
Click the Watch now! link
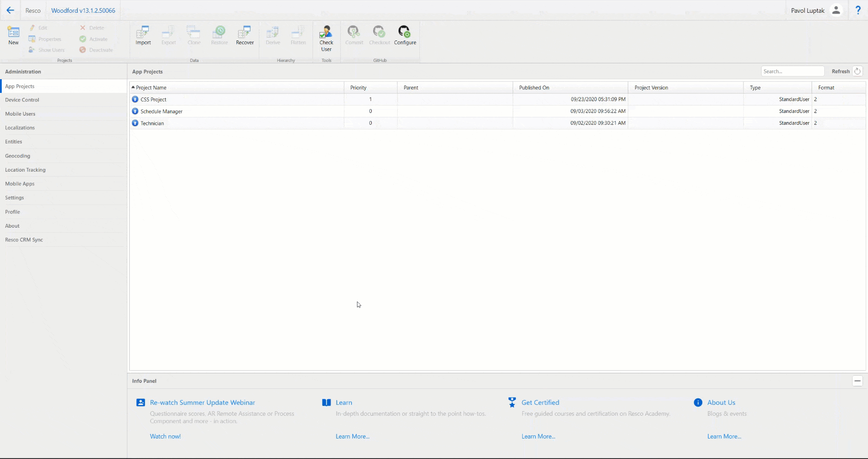coord(165,436)
